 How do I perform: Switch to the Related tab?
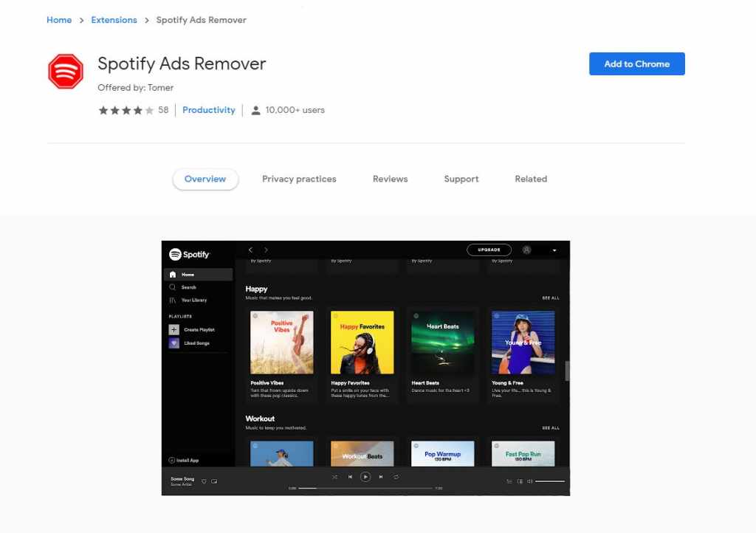pyautogui.click(x=530, y=179)
